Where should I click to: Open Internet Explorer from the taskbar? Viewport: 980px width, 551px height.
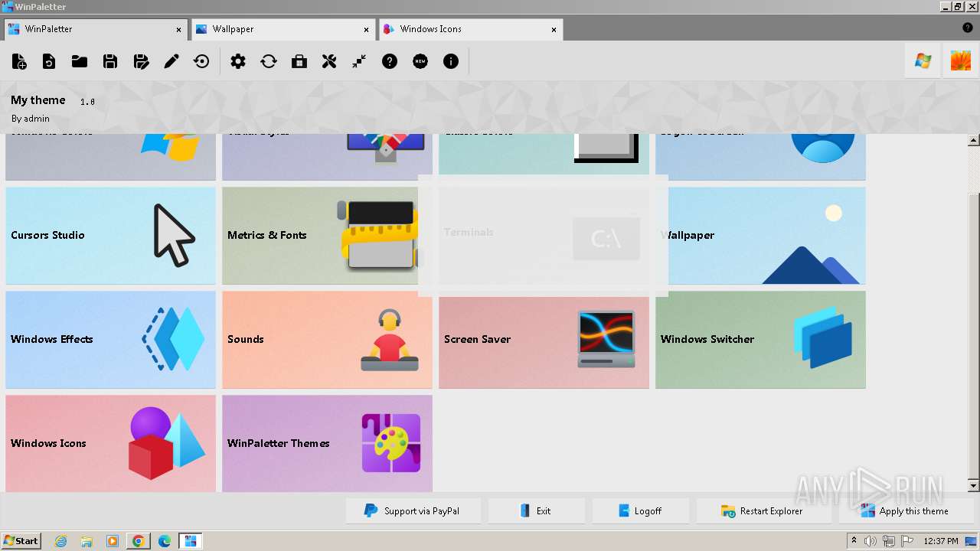pos(60,541)
